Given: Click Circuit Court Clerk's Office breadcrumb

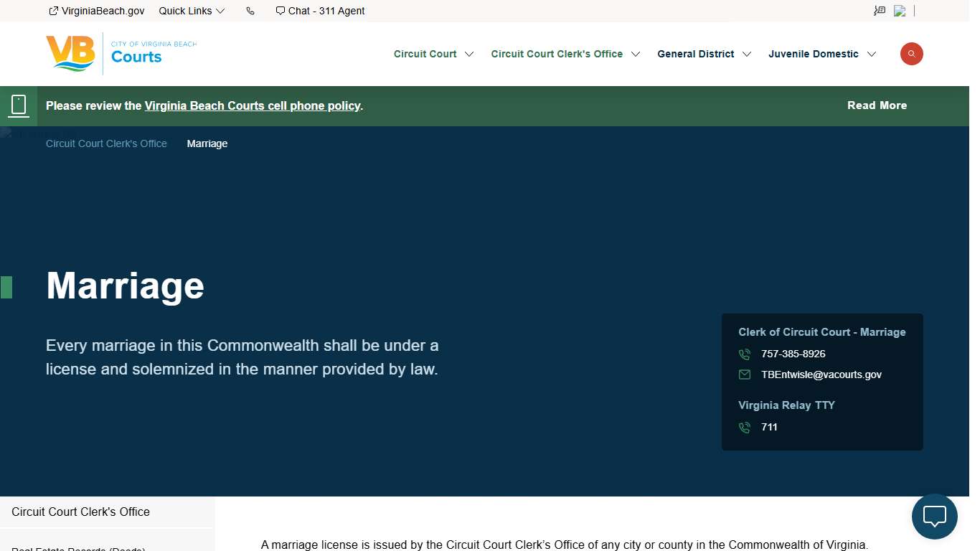Looking at the screenshot, I should 106,143.
